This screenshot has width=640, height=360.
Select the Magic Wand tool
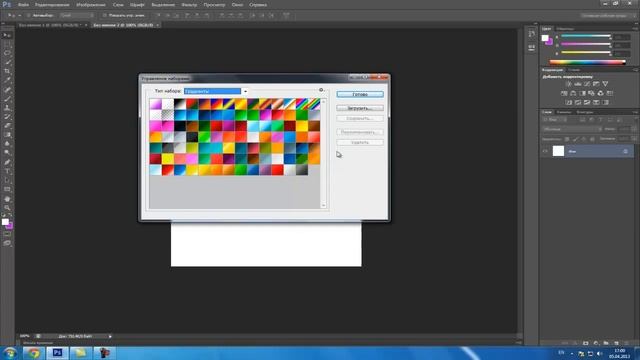[7, 62]
